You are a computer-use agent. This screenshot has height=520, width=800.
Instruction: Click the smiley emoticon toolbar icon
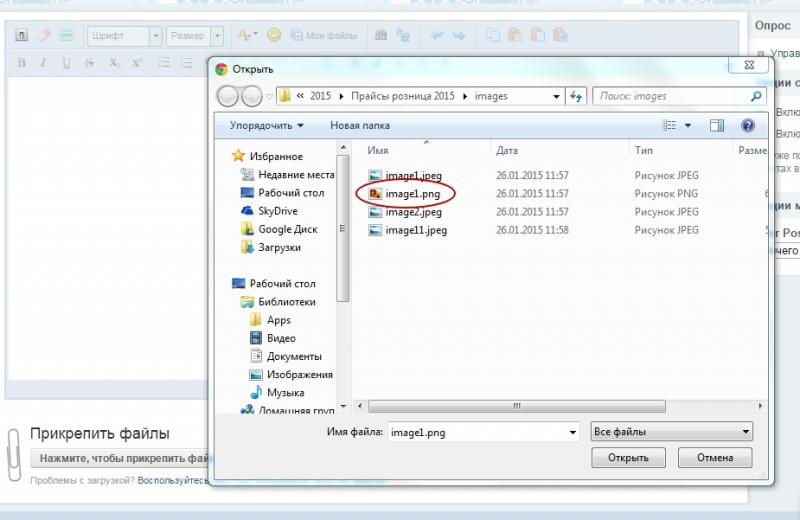[x=274, y=36]
